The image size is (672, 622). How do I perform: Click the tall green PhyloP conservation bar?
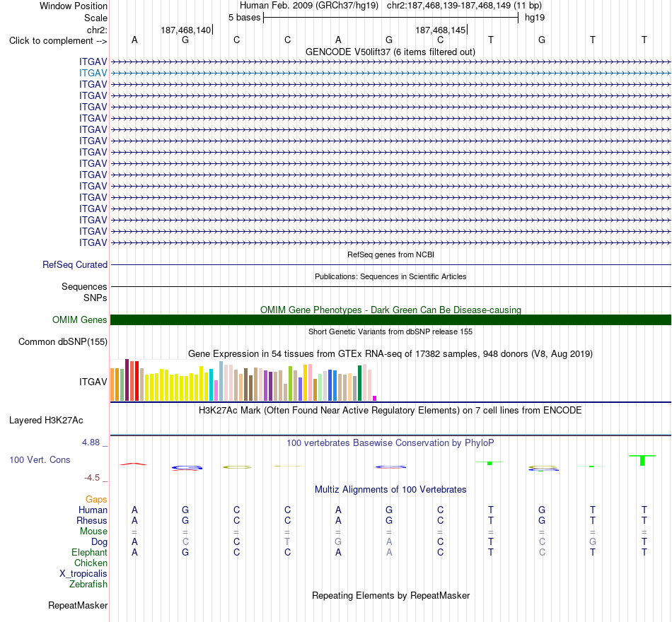(x=642, y=461)
